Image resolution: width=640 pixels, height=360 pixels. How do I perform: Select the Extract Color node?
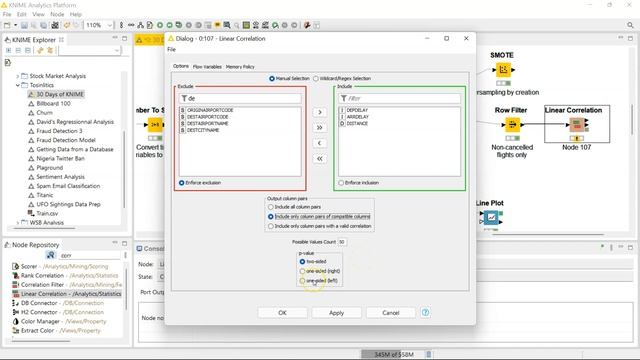pos(56,330)
